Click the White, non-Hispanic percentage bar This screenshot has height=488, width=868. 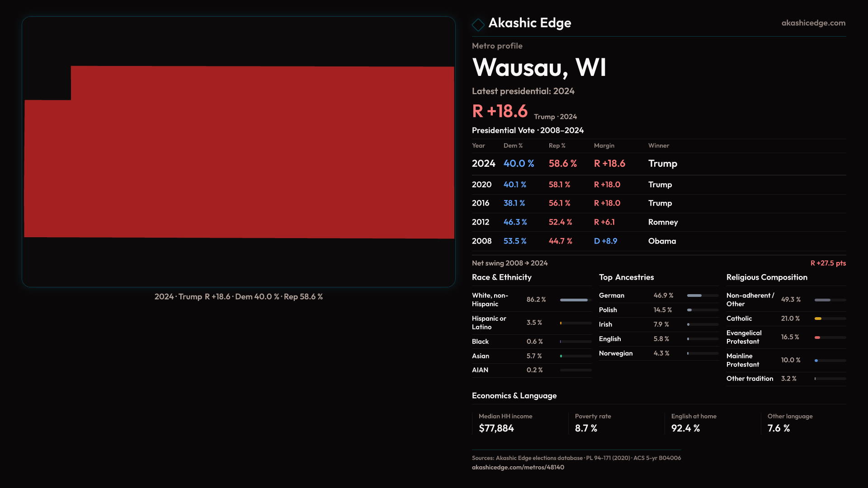575,300
